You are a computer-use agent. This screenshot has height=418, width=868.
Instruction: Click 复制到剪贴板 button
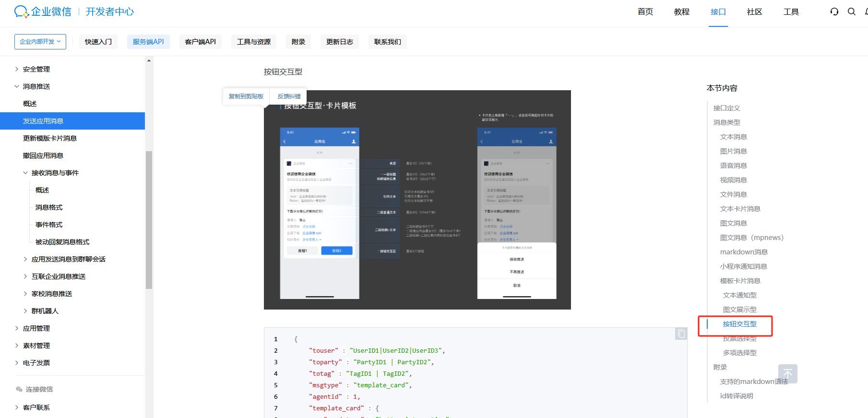pyautogui.click(x=246, y=96)
